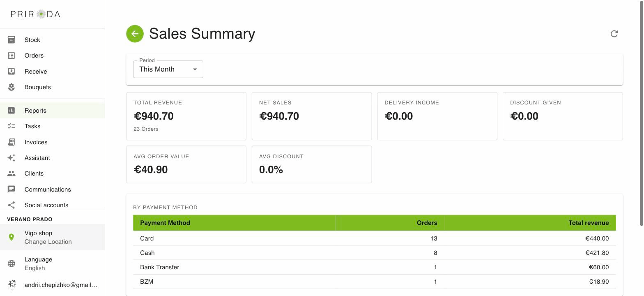644x296 pixels.
Task: Open Bouquets section
Action: (x=53, y=87)
